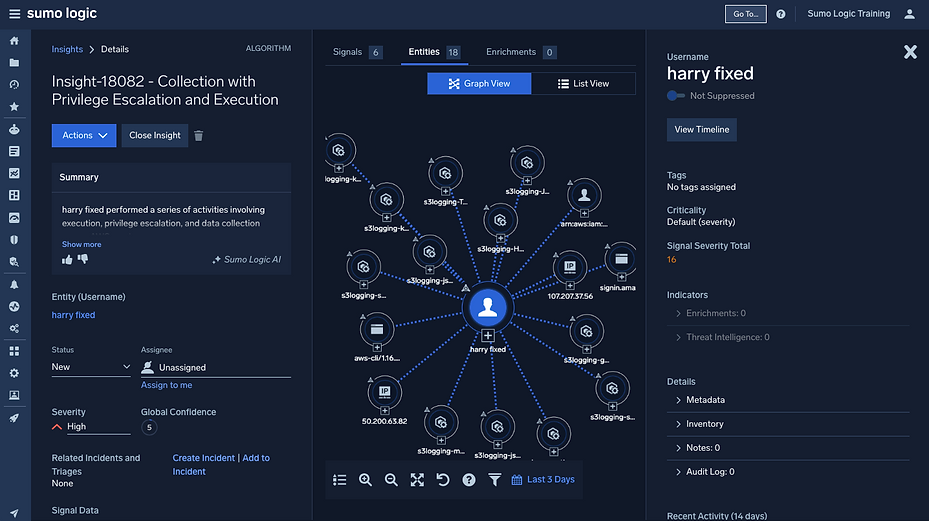Open the graph filter funnel
The height and width of the screenshot is (521, 929).
[x=495, y=480]
